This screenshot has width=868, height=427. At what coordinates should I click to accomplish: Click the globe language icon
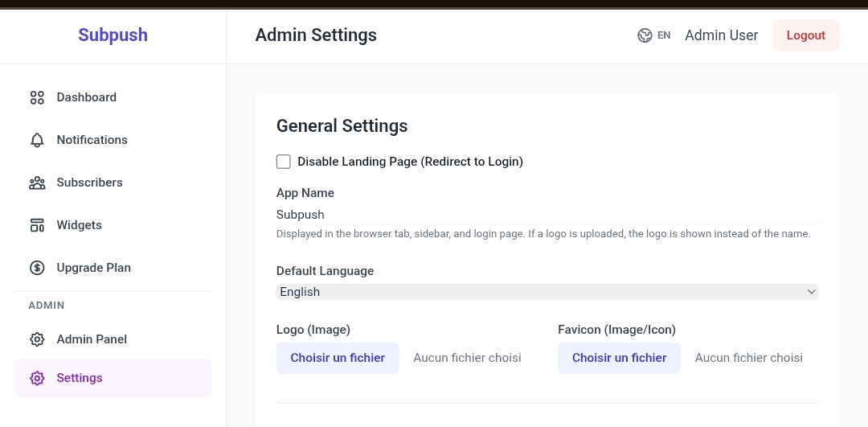tap(645, 35)
